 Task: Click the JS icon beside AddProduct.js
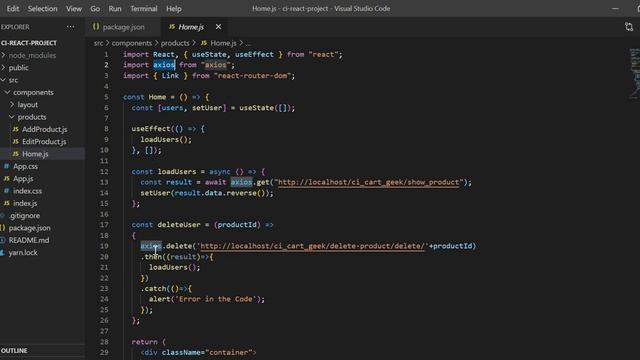16,129
